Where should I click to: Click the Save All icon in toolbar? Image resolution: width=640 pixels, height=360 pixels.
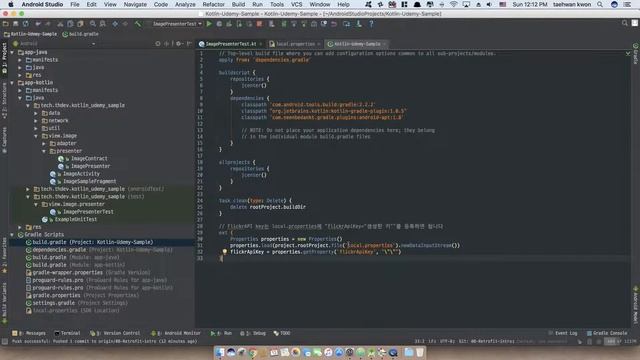point(16,24)
